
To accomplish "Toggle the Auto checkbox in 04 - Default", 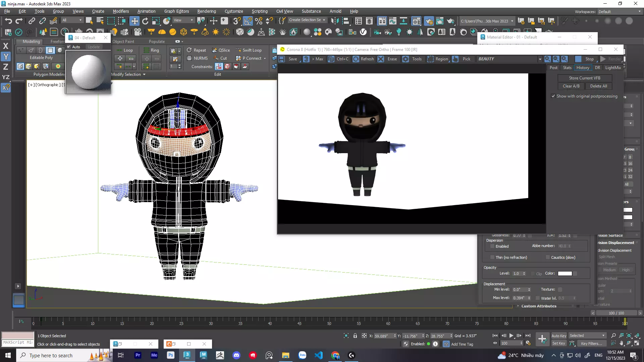I will 69,47.
